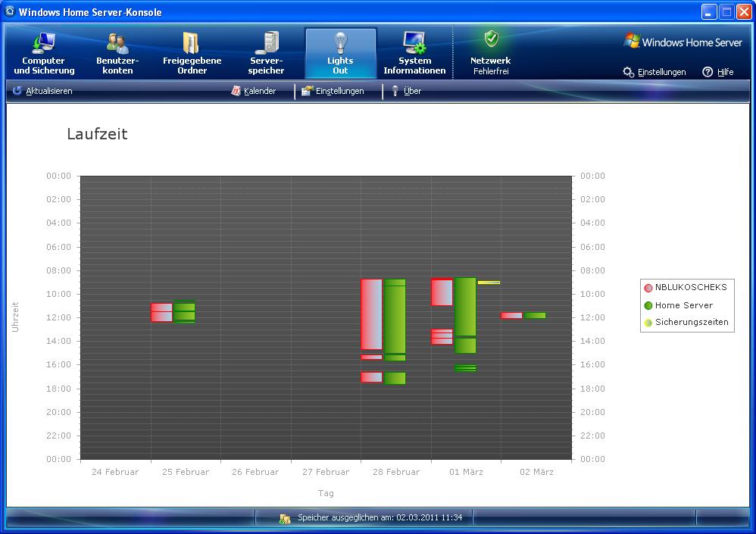Click the status text 'Speicher ausgeglichen am: 02.03.2011 11:34'

pos(380,517)
